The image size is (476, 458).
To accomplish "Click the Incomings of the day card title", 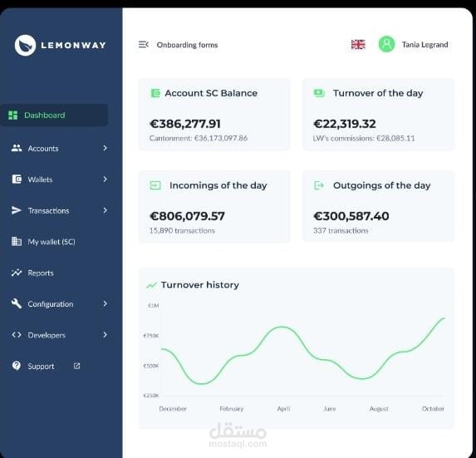I will pyautogui.click(x=218, y=185).
